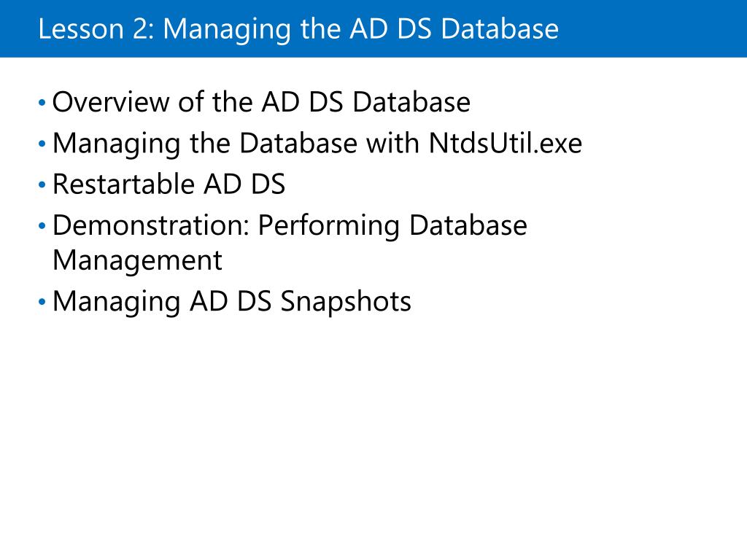Click the blue bullet before Overview line
747x560 pixels.
pyautogui.click(x=42, y=102)
